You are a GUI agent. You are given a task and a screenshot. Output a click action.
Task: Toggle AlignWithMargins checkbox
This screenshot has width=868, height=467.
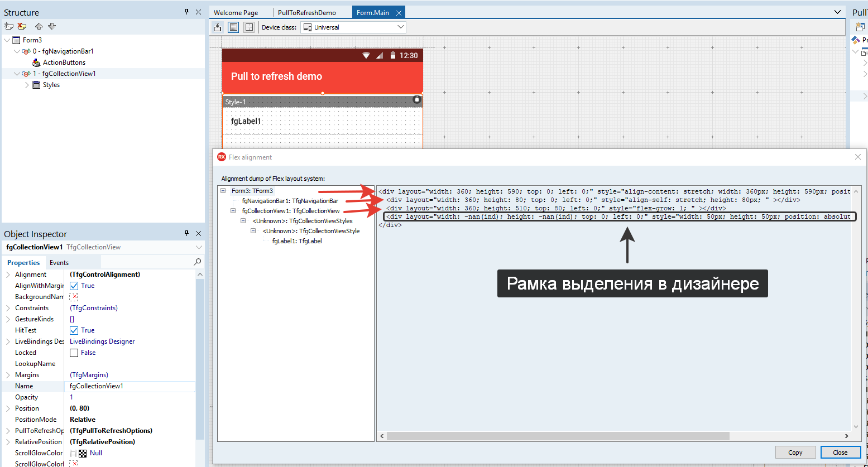[74, 286]
